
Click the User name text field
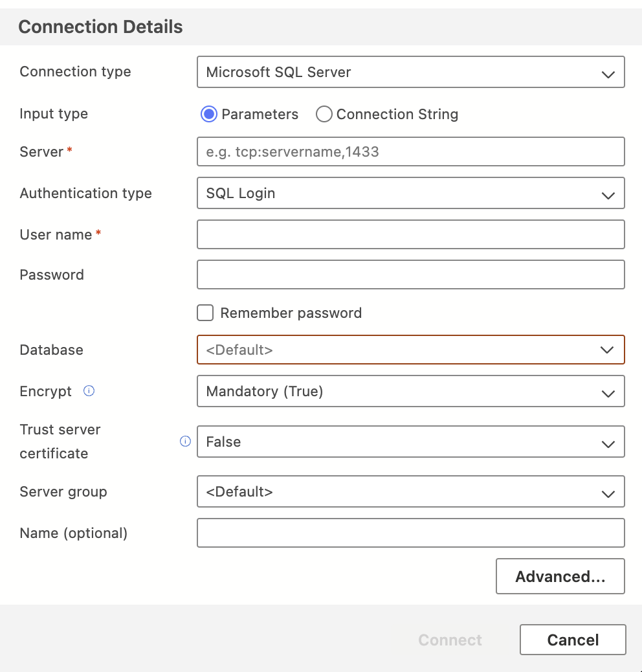pyautogui.click(x=411, y=234)
